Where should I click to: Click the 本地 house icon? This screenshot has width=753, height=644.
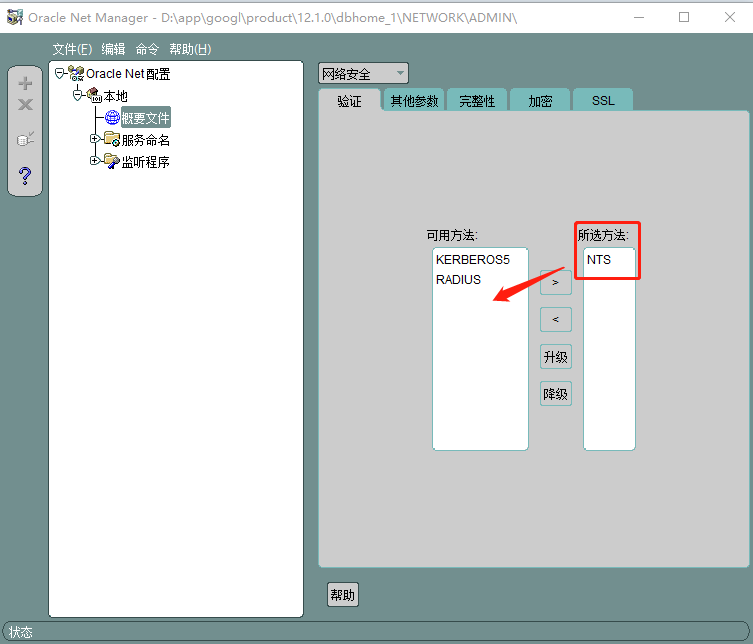[94, 95]
